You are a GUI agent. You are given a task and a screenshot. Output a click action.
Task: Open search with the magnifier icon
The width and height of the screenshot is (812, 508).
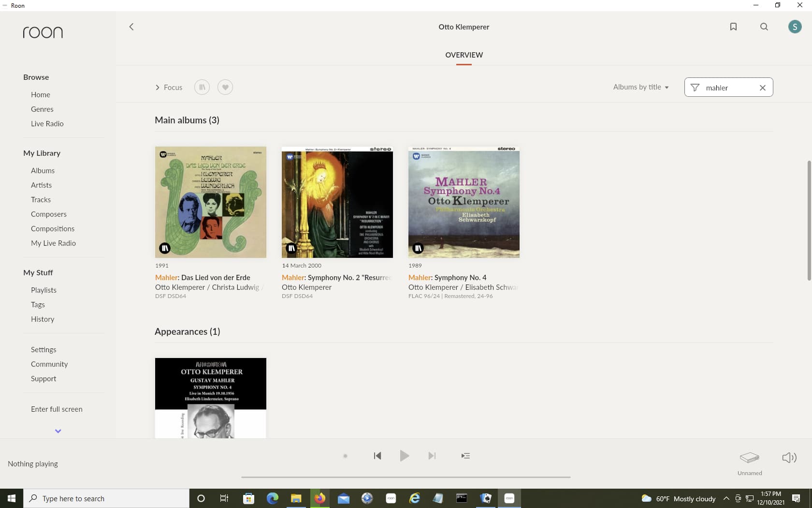(764, 27)
